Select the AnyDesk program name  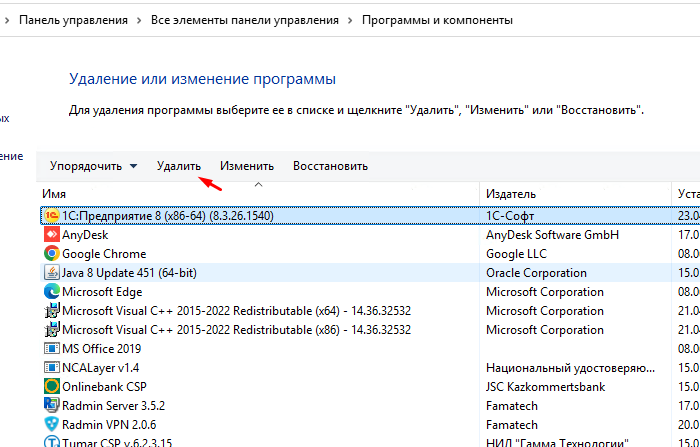pyautogui.click(x=85, y=235)
